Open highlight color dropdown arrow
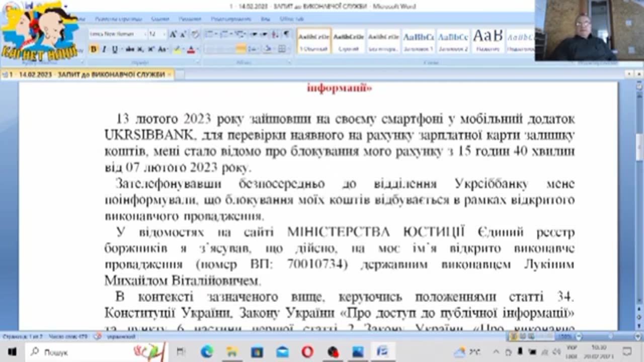This screenshot has height=362, width=644. [x=184, y=49]
